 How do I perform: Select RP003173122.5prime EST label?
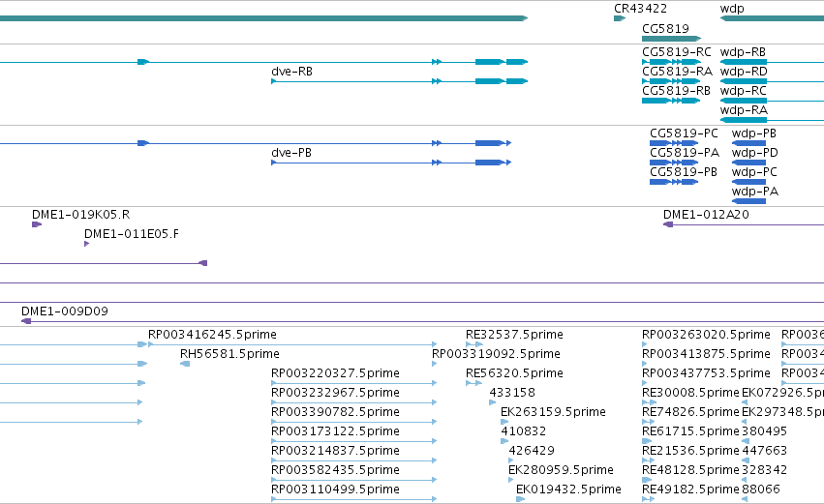pos(335,431)
